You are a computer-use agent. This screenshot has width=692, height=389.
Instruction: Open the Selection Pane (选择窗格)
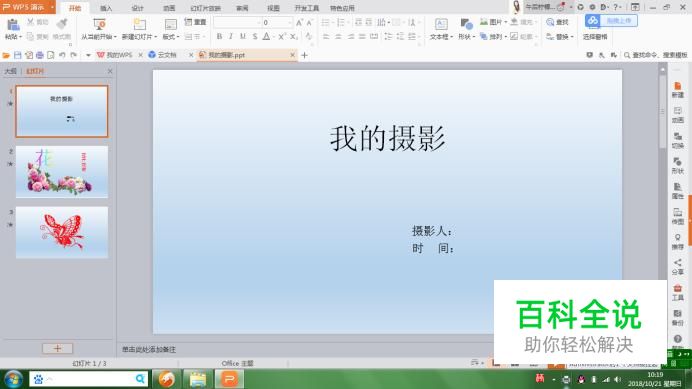595,37
